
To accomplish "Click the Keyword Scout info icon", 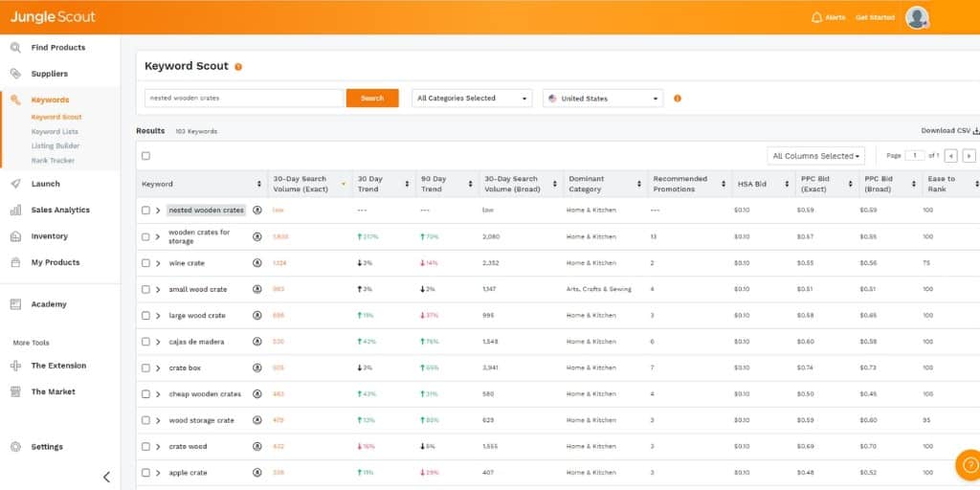I will pyautogui.click(x=238, y=67).
